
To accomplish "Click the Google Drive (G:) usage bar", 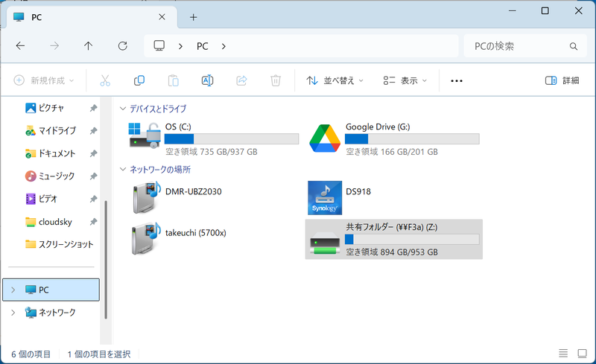I will (412, 138).
